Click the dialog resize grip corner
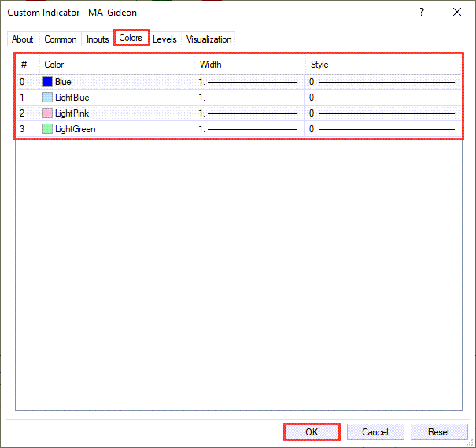This screenshot has height=448, width=476. [x=470, y=443]
